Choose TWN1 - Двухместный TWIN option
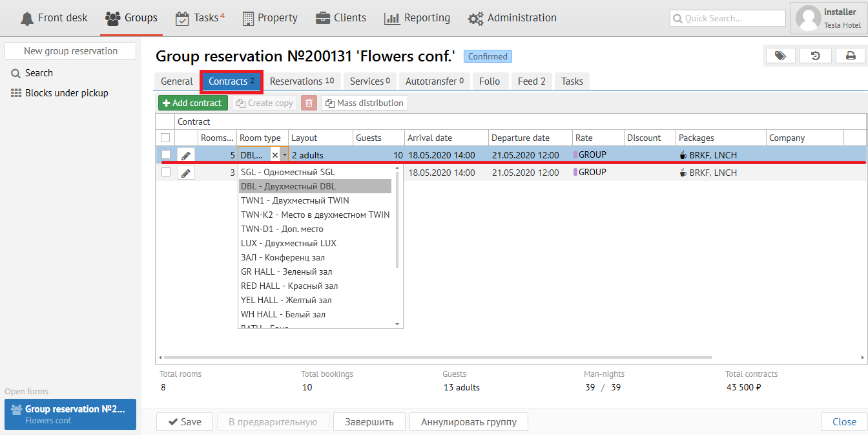Image resolution: width=868 pixels, height=435 pixels. coord(294,200)
